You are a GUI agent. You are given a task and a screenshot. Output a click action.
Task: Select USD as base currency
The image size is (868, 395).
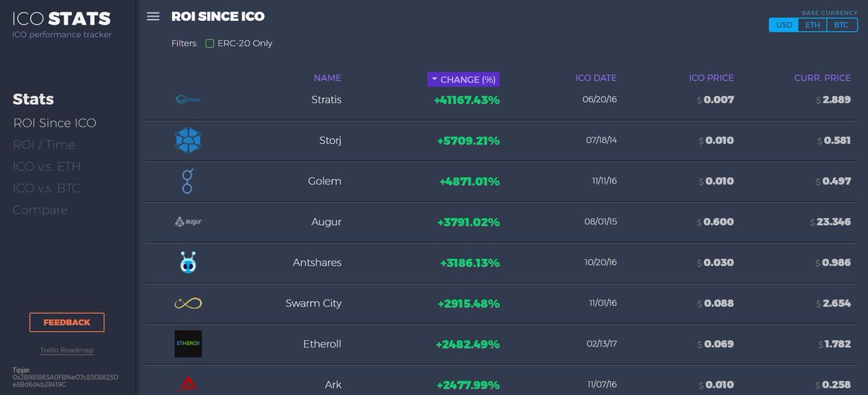pos(784,25)
